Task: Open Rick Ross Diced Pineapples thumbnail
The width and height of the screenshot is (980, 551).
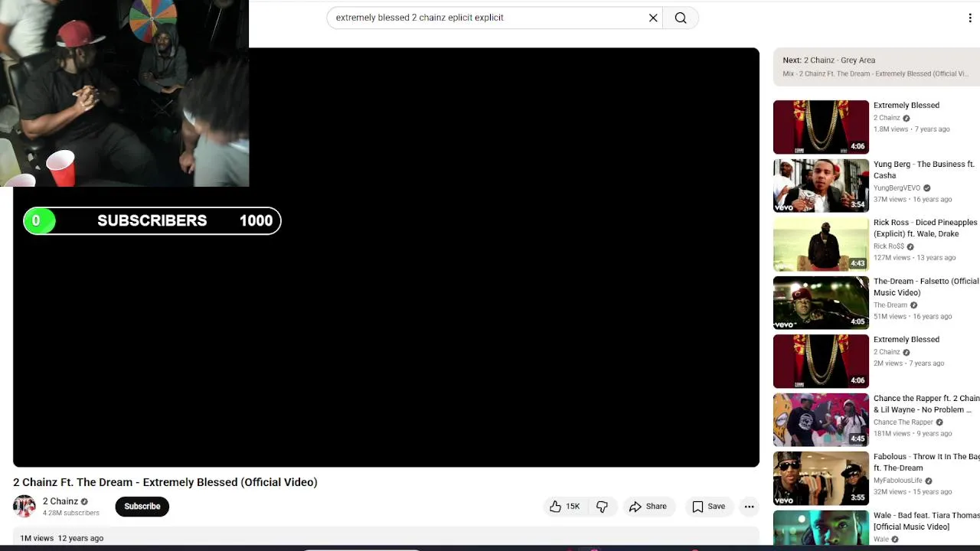Action: tap(821, 244)
